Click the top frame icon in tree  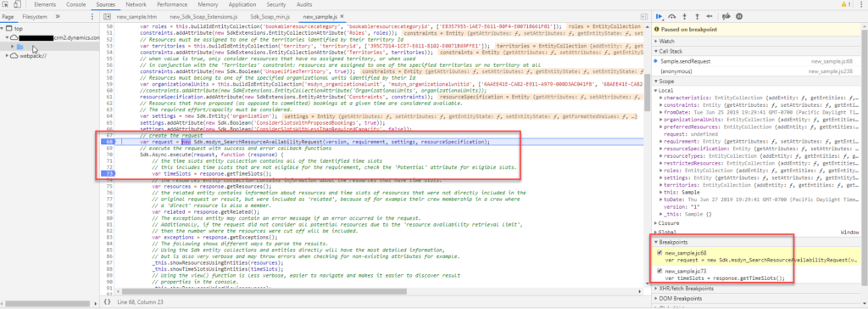tap(9, 28)
